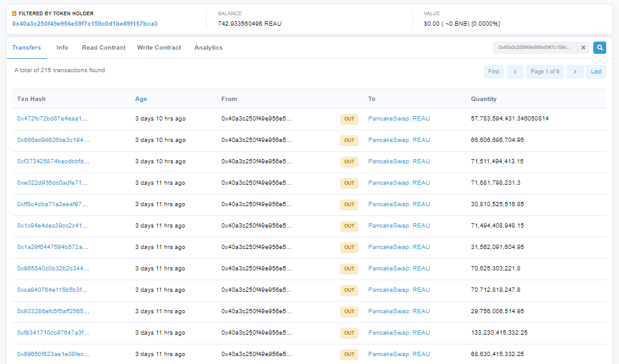
Task: Open transaction hash 0x69650f623ae1e08fec
Action: (x=53, y=354)
